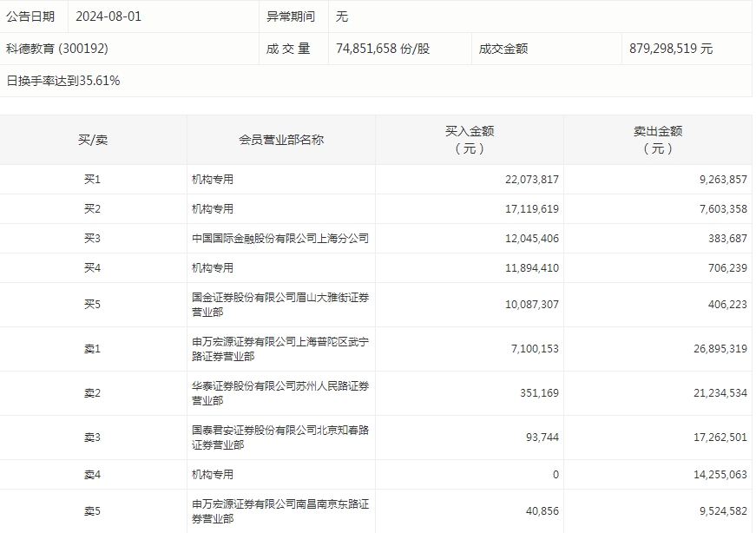Select the 中国国际金融上海分公司 broker name

pyautogui.click(x=280, y=239)
